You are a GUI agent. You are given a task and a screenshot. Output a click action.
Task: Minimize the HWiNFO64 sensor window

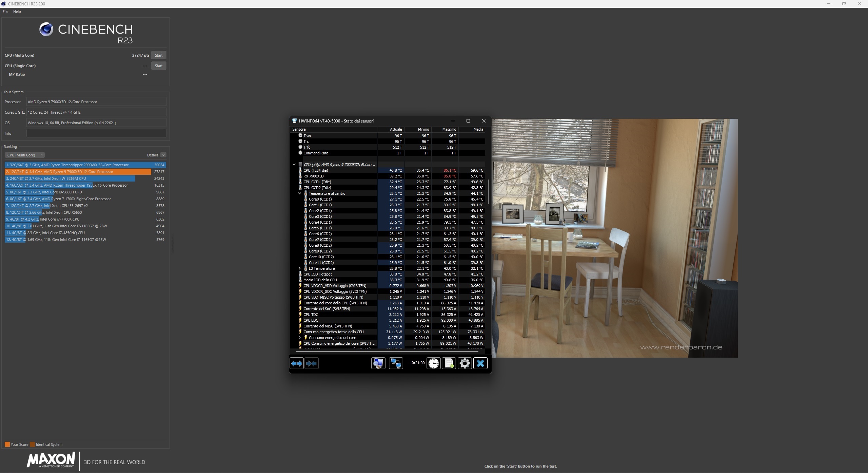(453, 121)
